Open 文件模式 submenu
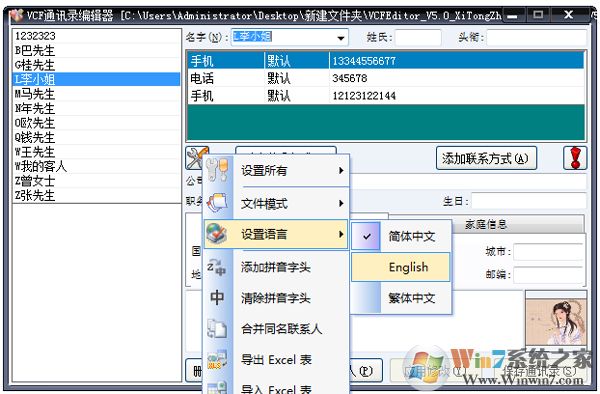Image resolution: width=600 pixels, height=394 pixels. [x=276, y=204]
